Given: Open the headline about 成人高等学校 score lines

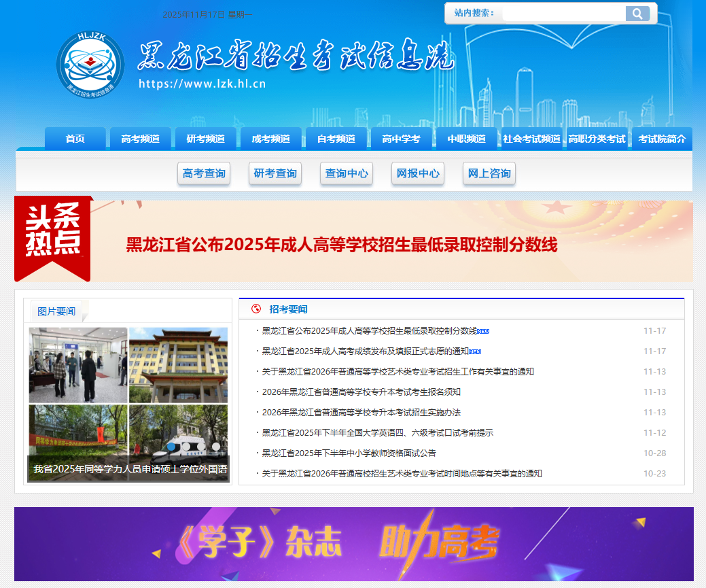Looking at the screenshot, I should click(341, 245).
